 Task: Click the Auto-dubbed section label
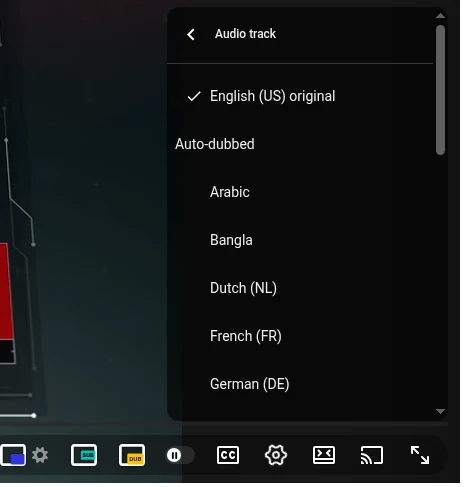coord(215,144)
